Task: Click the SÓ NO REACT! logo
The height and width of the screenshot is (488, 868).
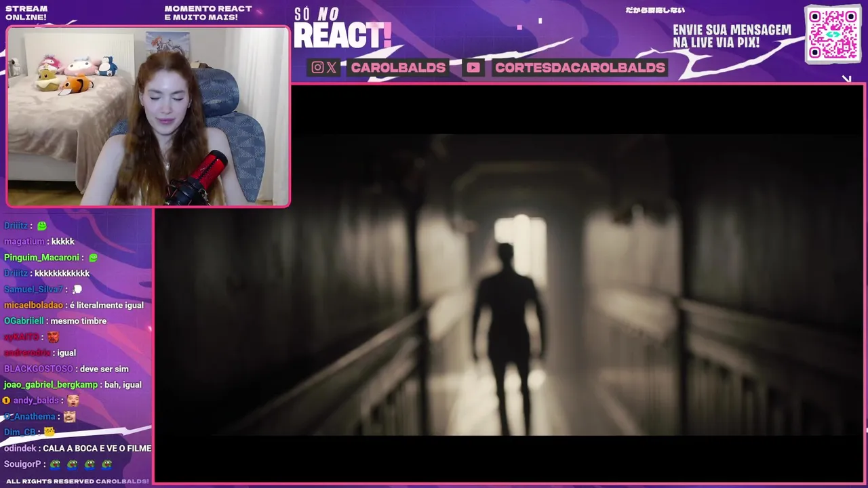Action: click(x=342, y=28)
